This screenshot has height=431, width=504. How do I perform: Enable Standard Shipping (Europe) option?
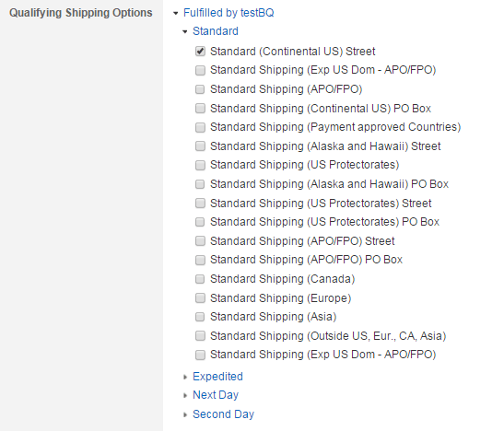pyautogui.click(x=200, y=298)
